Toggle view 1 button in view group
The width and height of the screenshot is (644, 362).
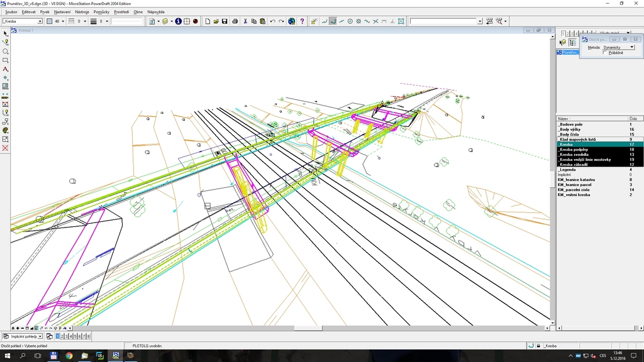click(x=58, y=337)
